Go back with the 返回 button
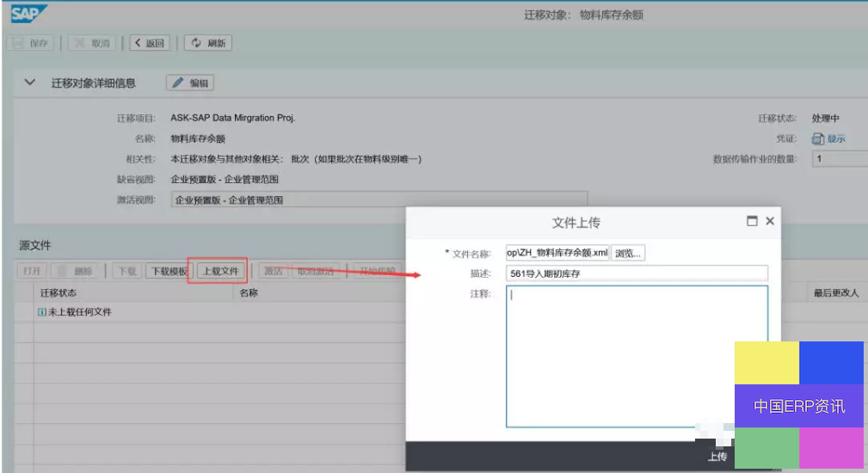This screenshot has height=473, width=868. click(x=150, y=43)
